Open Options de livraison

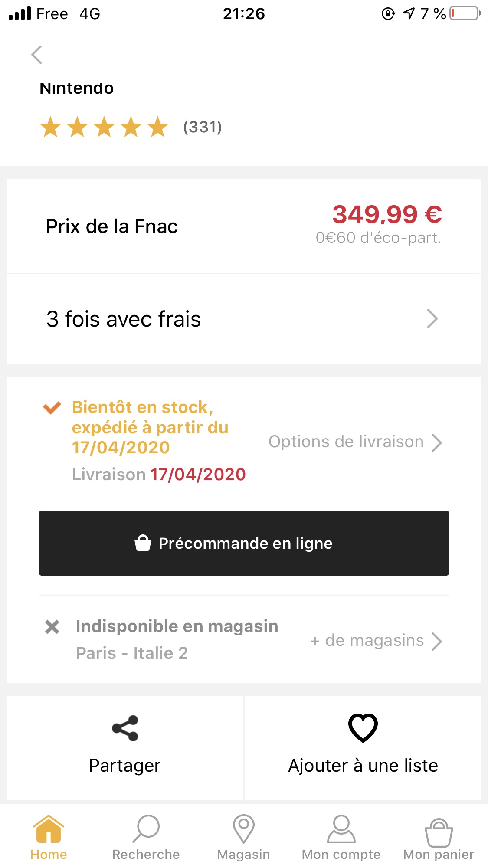[355, 442]
